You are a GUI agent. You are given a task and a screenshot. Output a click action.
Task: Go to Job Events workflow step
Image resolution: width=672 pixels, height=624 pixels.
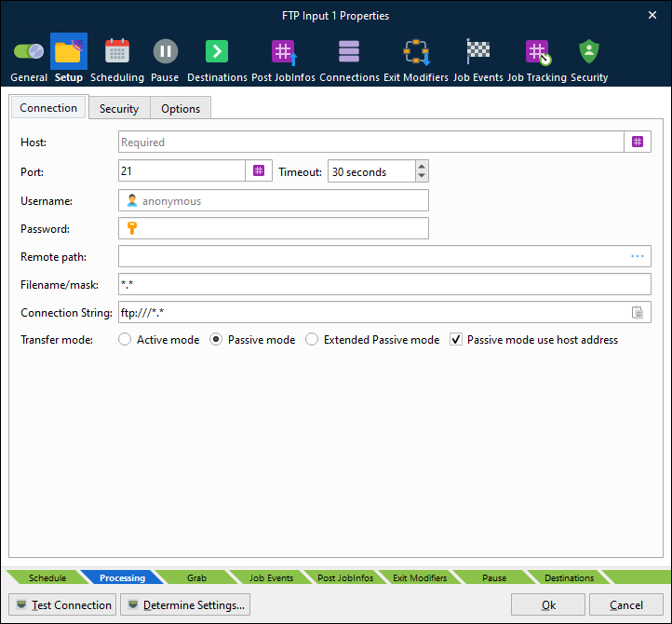click(x=271, y=577)
